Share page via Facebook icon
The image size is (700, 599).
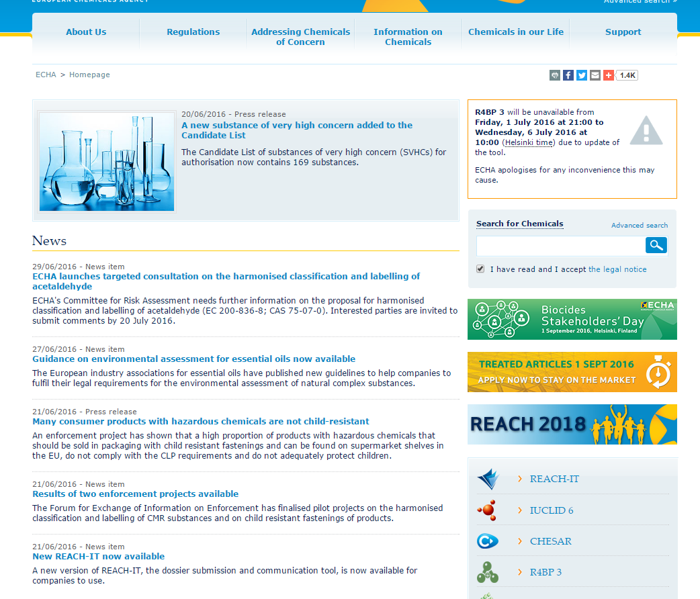point(568,75)
